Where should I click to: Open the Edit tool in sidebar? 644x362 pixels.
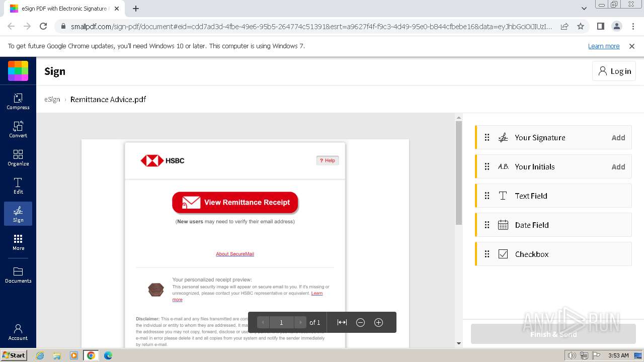(x=18, y=186)
